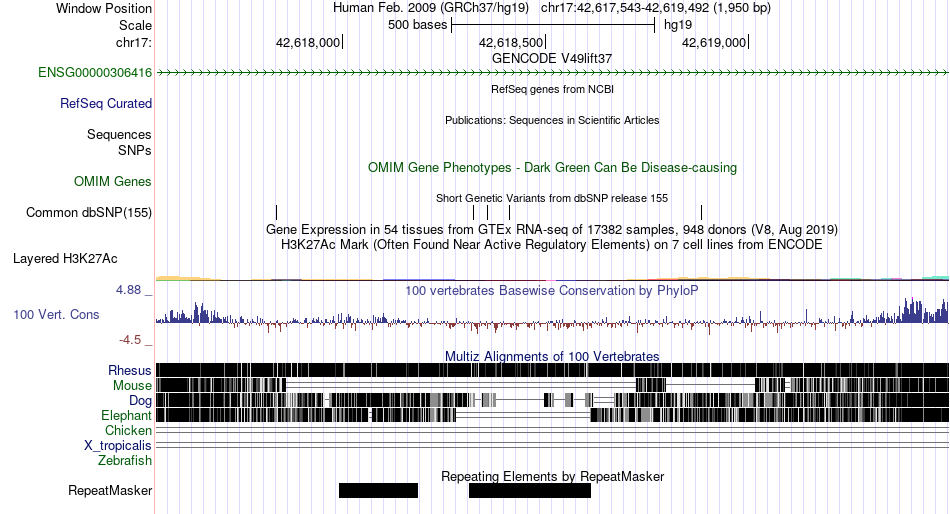Click the Sequences track label
Image resolution: width=950 pixels, height=514 pixels.
[x=119, y=135]
